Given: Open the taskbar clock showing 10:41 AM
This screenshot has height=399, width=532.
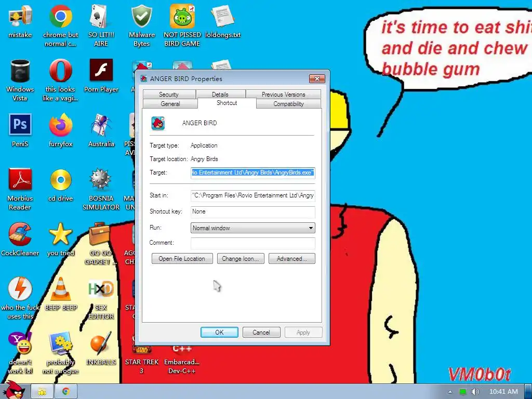Looking at the screenshot, I should (503, 392).
